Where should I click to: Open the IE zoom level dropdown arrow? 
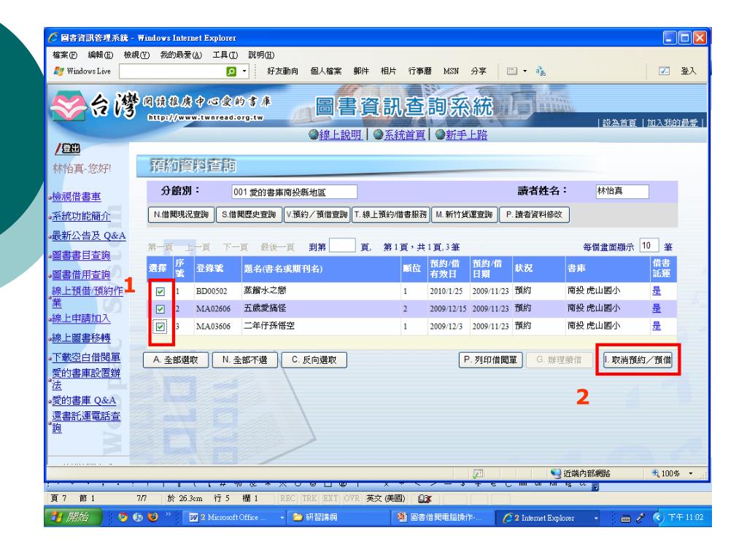point(690,473)
